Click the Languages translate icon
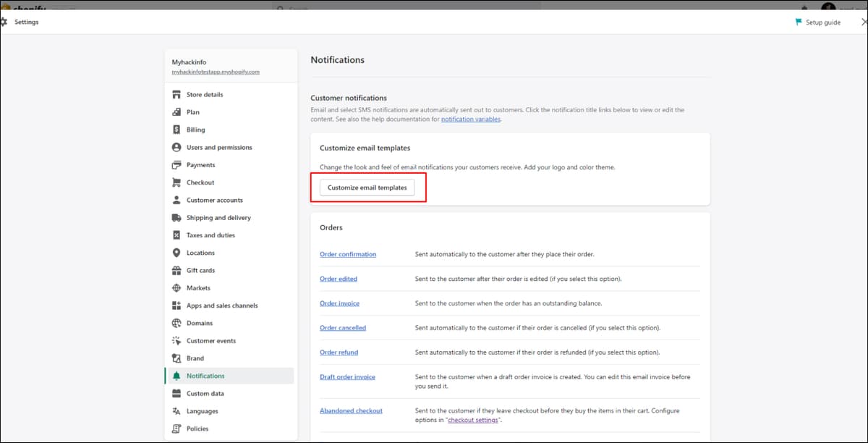 (176, 411)
